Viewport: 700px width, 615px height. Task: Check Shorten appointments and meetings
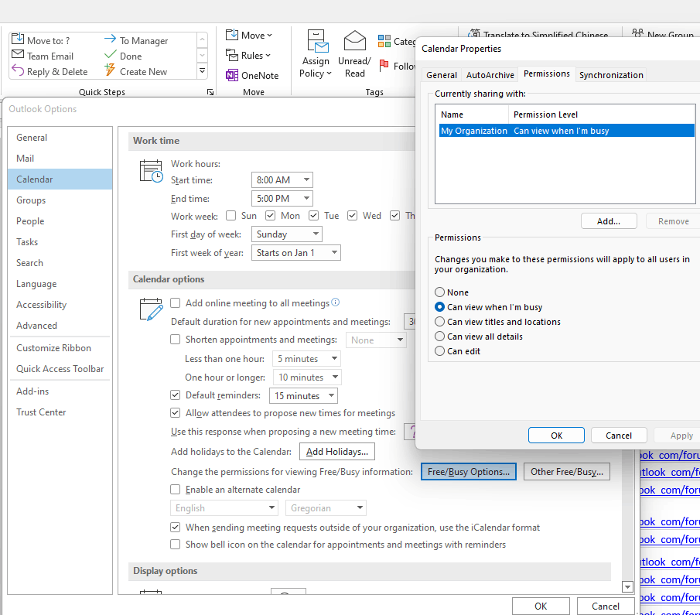pyautogui.click(x=176, y=340)
